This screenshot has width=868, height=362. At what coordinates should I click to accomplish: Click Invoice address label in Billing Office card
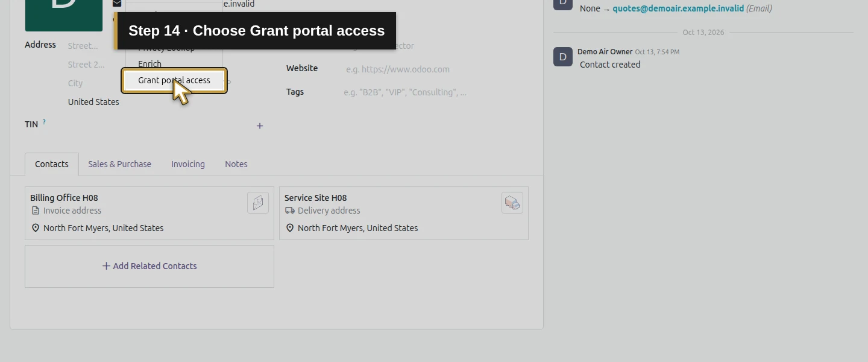[72, 211]
